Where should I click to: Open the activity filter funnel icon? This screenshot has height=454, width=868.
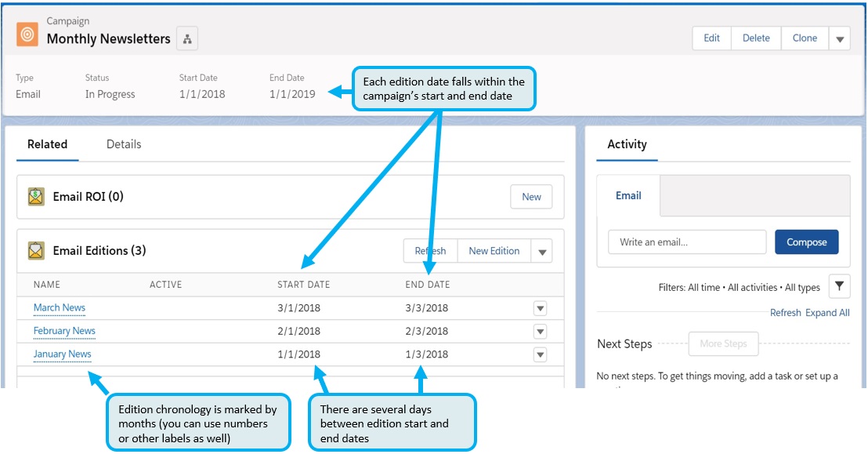(x=839, y=287)
